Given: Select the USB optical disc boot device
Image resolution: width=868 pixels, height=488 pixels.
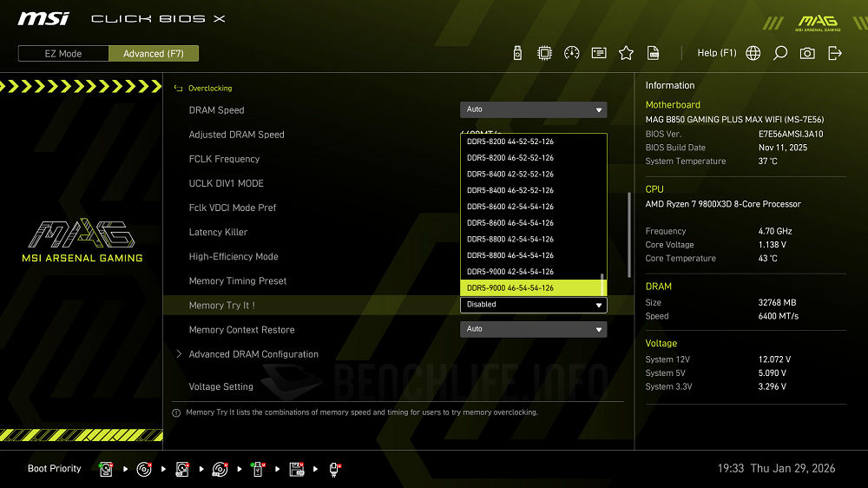Looking at the screenshot, I should (x=220, y=469).
